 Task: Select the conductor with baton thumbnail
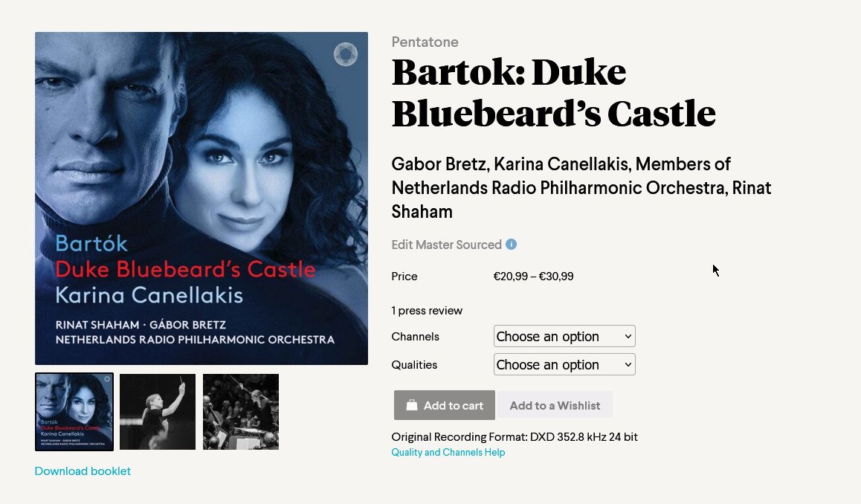pos(158,412)
